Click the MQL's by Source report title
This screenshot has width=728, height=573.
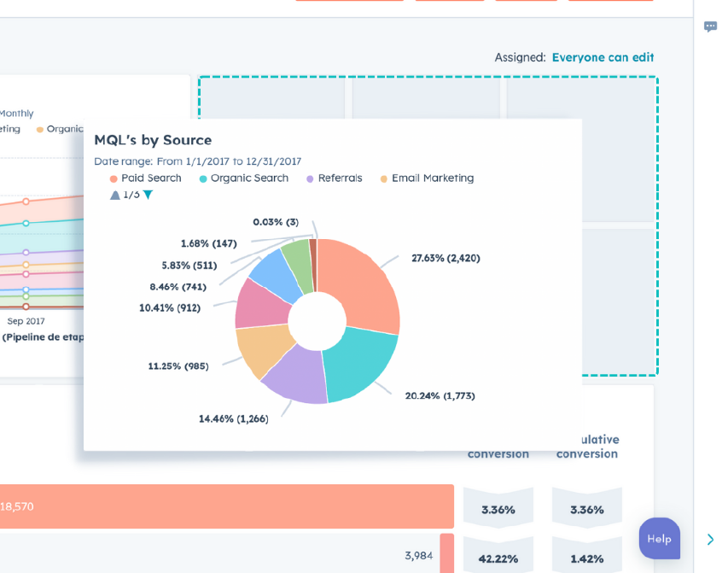153,140
